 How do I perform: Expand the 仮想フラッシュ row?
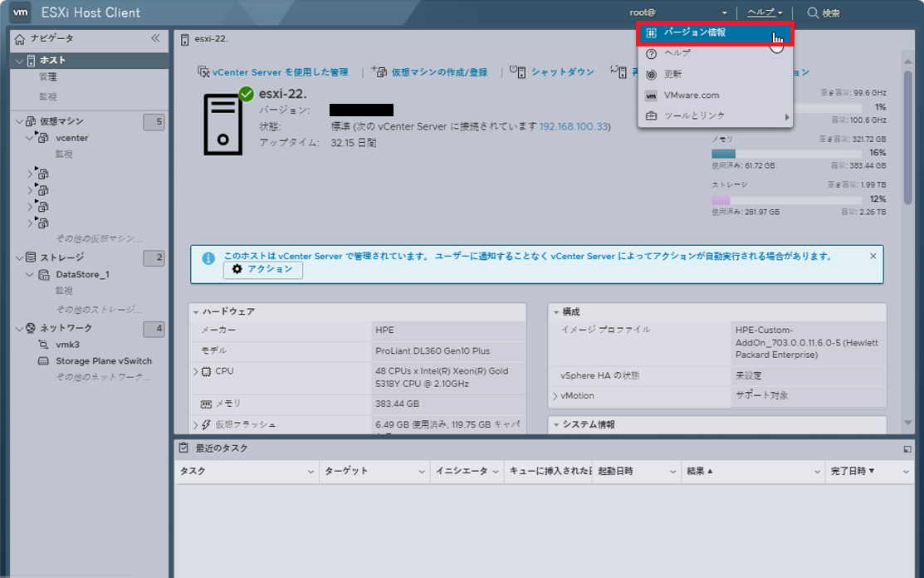point(196,425)
